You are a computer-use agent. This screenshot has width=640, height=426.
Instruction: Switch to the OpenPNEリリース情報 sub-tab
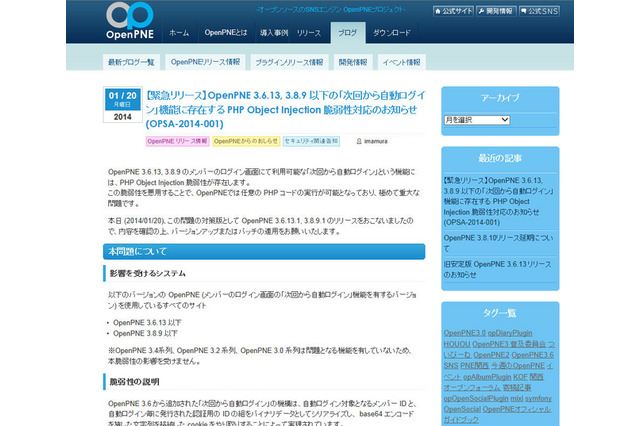(x=205, y=62)
